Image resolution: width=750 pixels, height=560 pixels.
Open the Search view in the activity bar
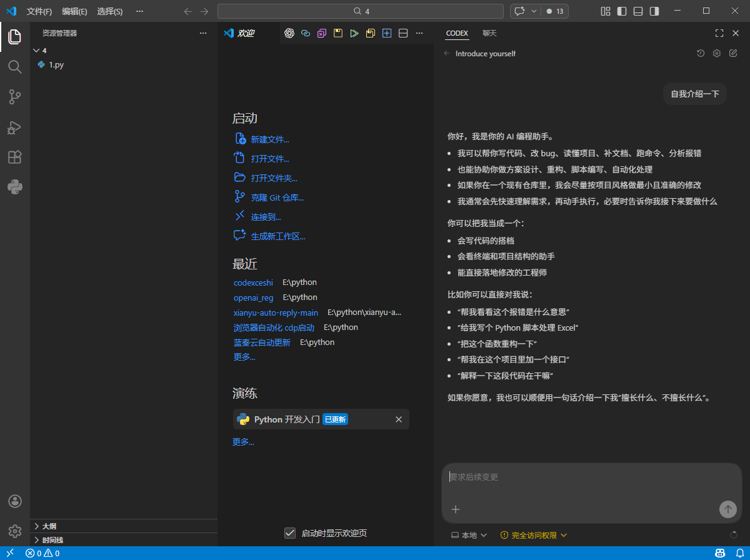click(14, 67)
